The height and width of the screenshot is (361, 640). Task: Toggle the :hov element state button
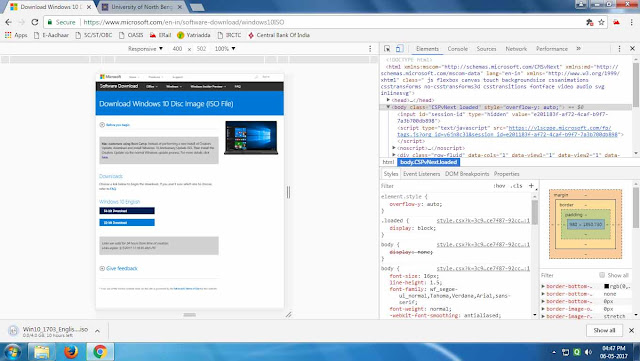click(x=499, y=186)
